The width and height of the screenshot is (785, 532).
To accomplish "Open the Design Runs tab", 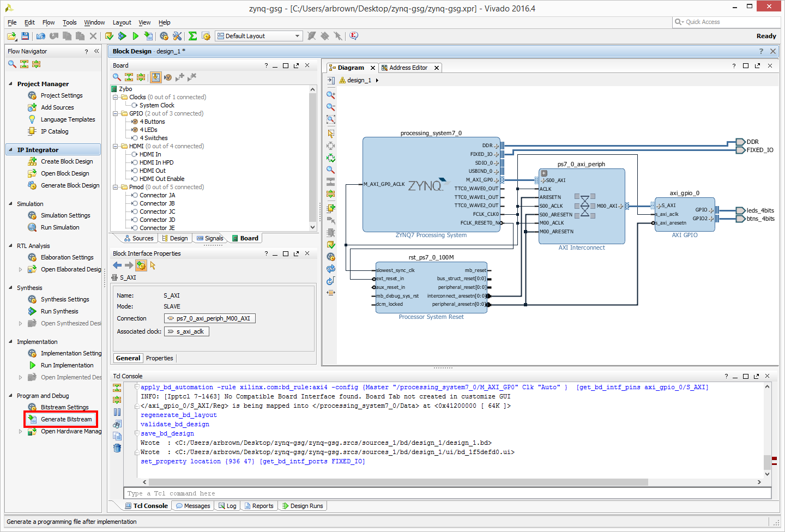I will 303,506.
